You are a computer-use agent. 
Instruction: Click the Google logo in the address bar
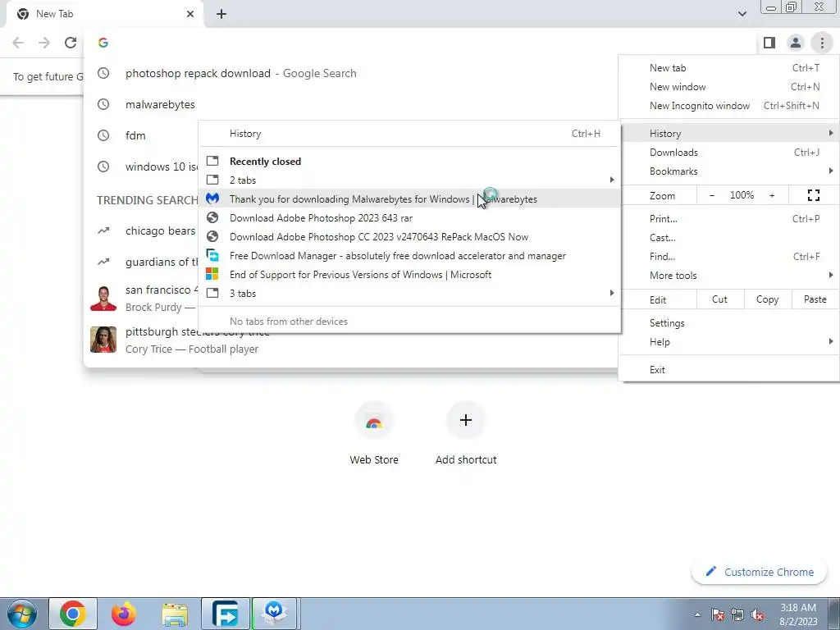tap(103, 43)
